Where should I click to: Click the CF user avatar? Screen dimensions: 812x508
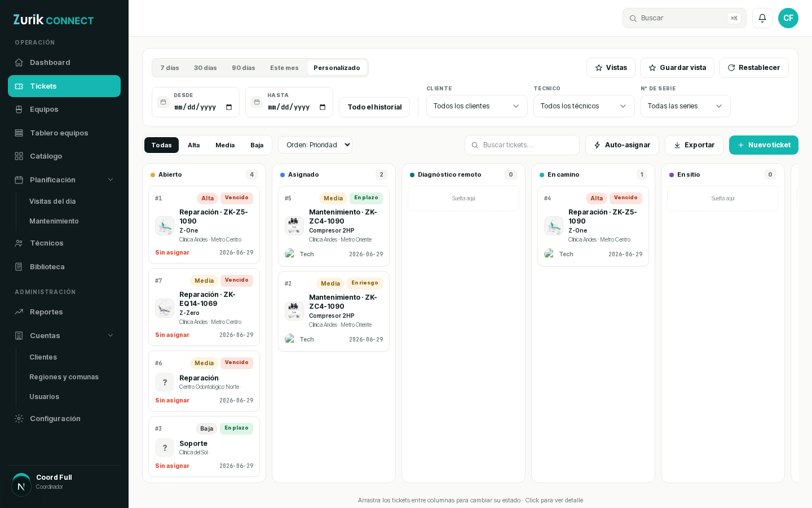click(x=788, y=18)
